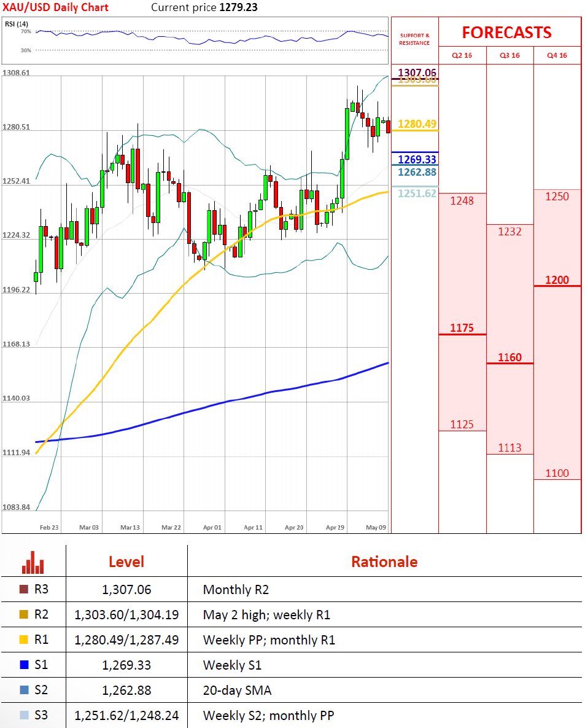The width and height of the screenshot is (585, 728).
Task: Click the R2 orange color swatch
Action: (24, 614)
